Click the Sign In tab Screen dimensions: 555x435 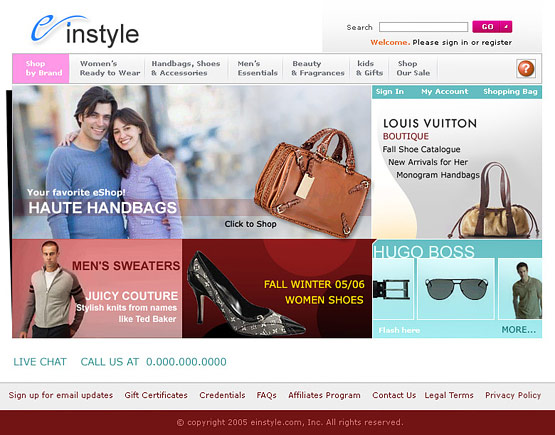pos(390,92)
